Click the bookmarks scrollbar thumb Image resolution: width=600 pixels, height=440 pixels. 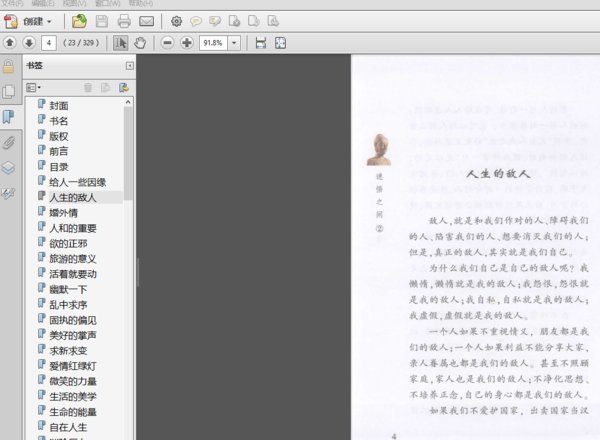(128, 153)
